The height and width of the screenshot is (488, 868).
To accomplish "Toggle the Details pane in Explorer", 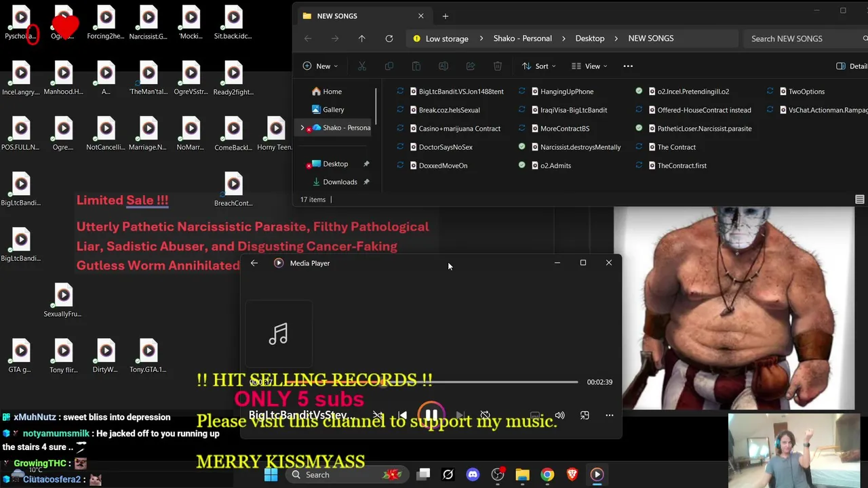I will coord(852,66).
